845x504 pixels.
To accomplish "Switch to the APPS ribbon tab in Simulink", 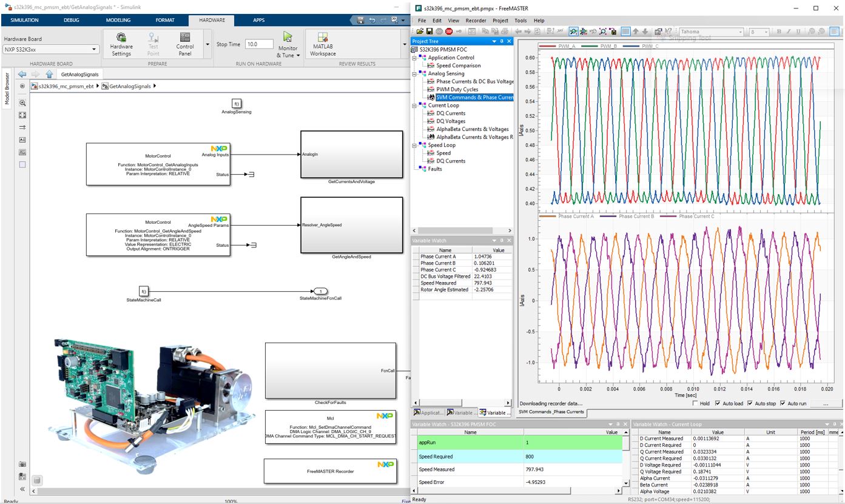I will [258, 19].
